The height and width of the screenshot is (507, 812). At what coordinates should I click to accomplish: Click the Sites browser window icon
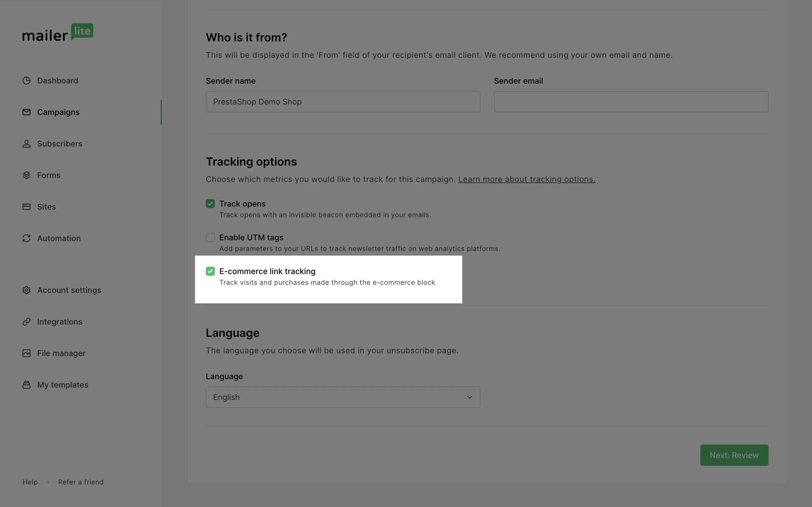tap(27, 206)
